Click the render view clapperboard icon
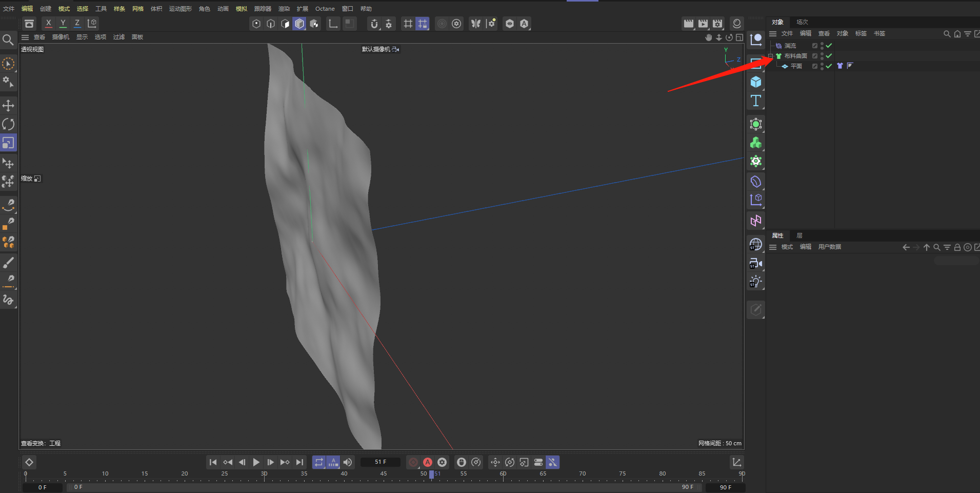 [x=688, y=24]
